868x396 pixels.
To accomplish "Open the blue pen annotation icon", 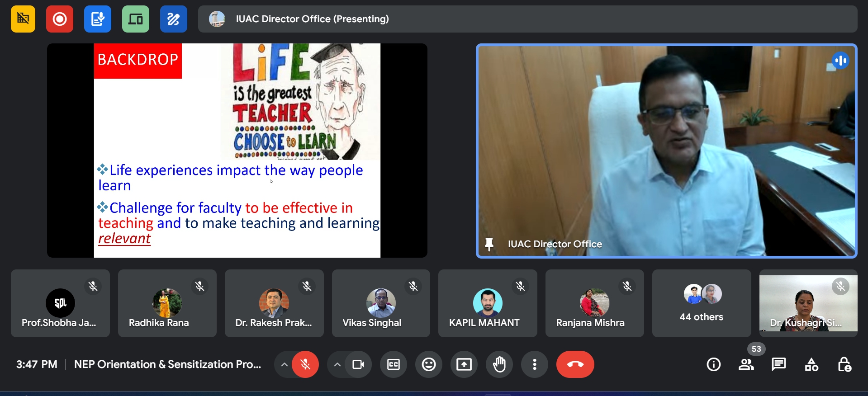I will [x=174, y=19].
